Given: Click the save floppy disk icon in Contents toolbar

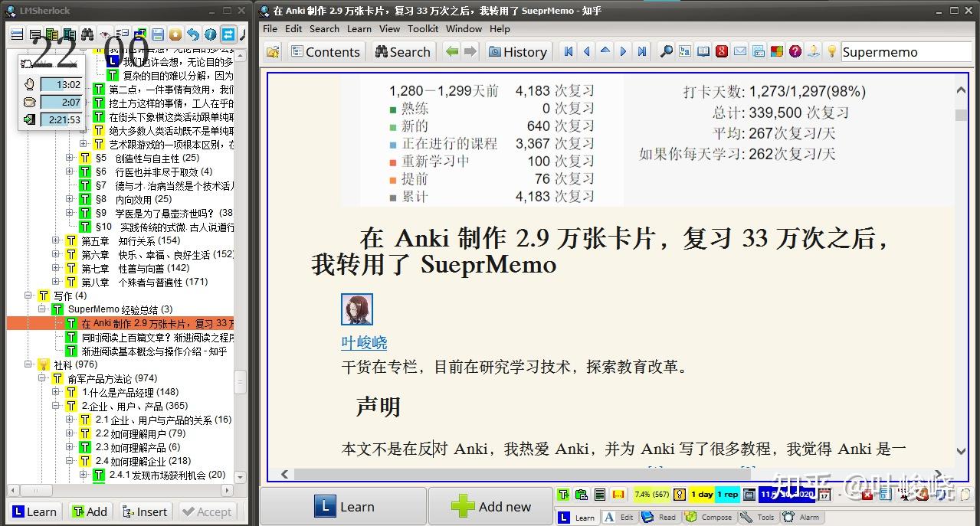Looking at the screenshot, I should pos(157,34).
